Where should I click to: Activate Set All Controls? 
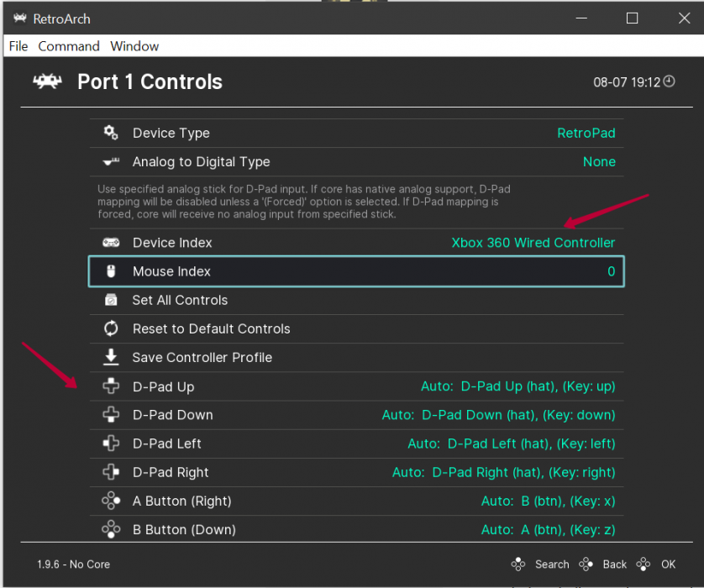click(180, 300)
